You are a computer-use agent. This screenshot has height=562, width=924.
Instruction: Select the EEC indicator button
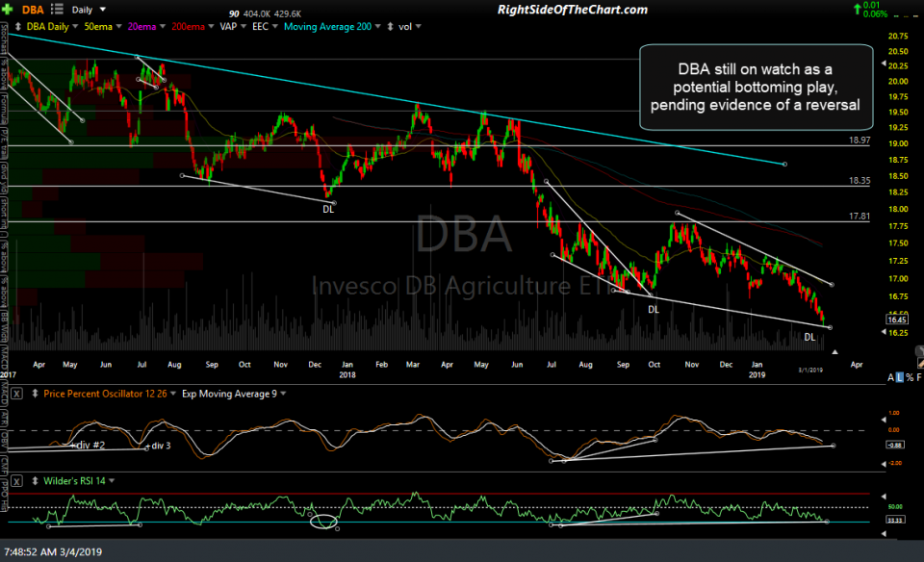point(262,27)
